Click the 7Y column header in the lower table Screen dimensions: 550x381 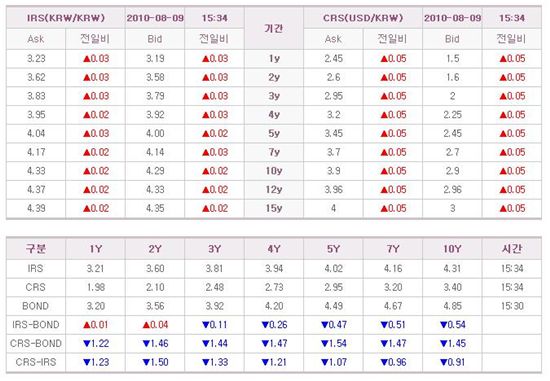coord(393,249)
